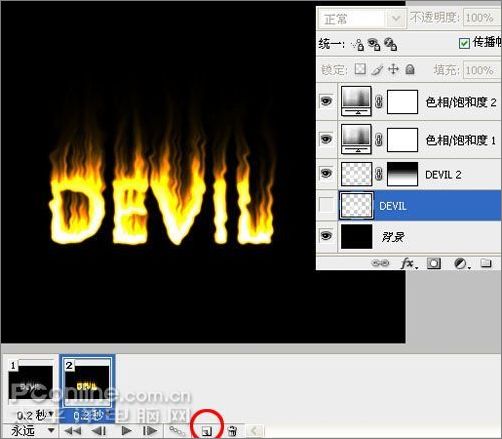Select the 背景 layer thumbnail

click(356, 237)
